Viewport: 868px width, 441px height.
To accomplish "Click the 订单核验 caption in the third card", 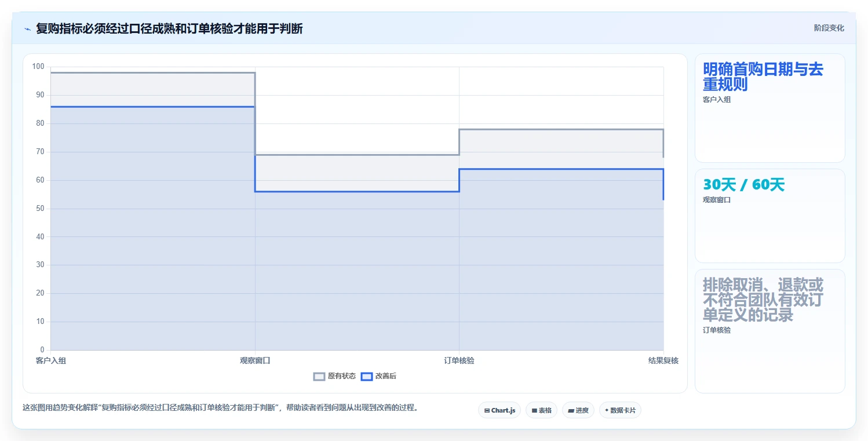I will (x=717, y=330).
